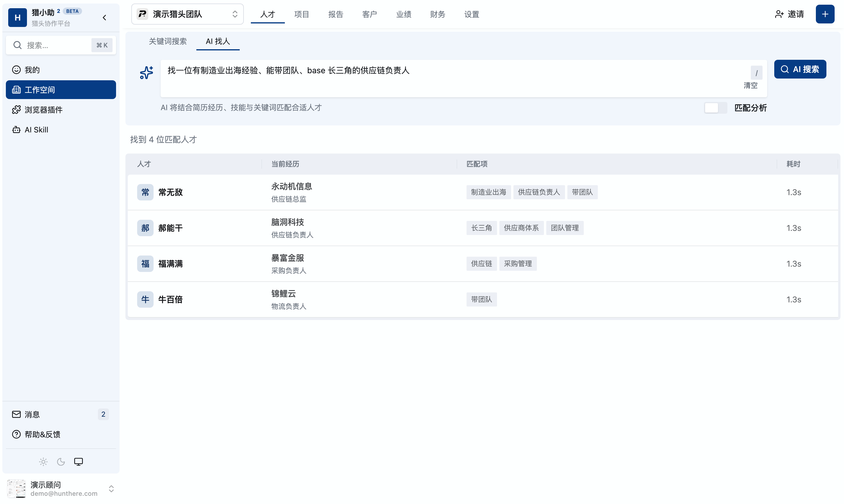Open the 演示猎头团队 team selector
The width and height of the screenshot is (844, 504).
click(x=187, y=14)
